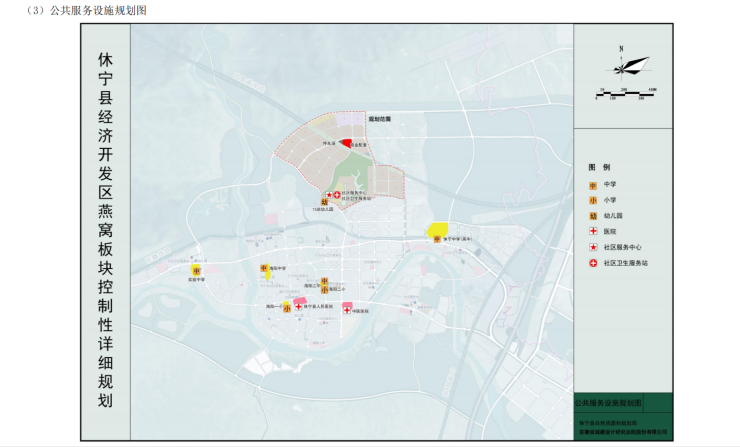Image resolution: width=740 pixels, height=447 pixels.
Task: Click the 休宁中学(高中) map label
Action: pos(457,239)
